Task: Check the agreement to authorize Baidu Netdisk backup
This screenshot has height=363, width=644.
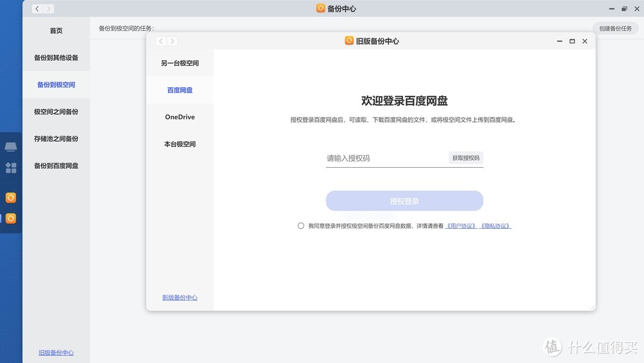Action: [301, 226]
